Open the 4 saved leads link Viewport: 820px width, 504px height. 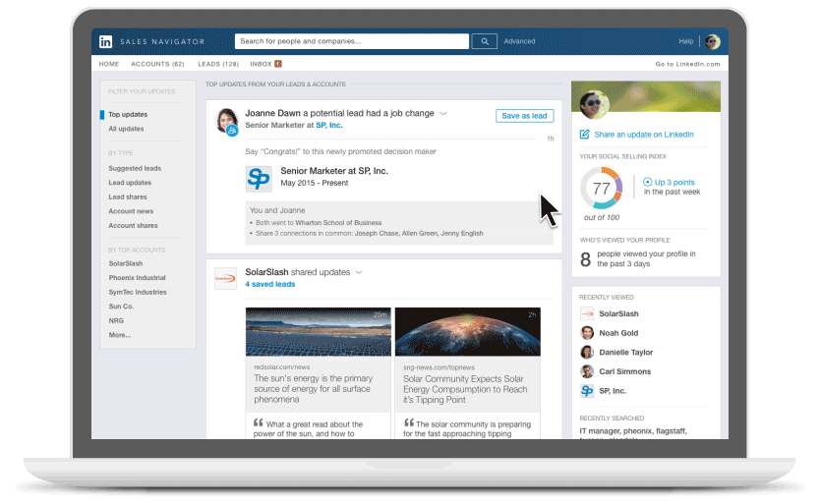coord(269,284)
